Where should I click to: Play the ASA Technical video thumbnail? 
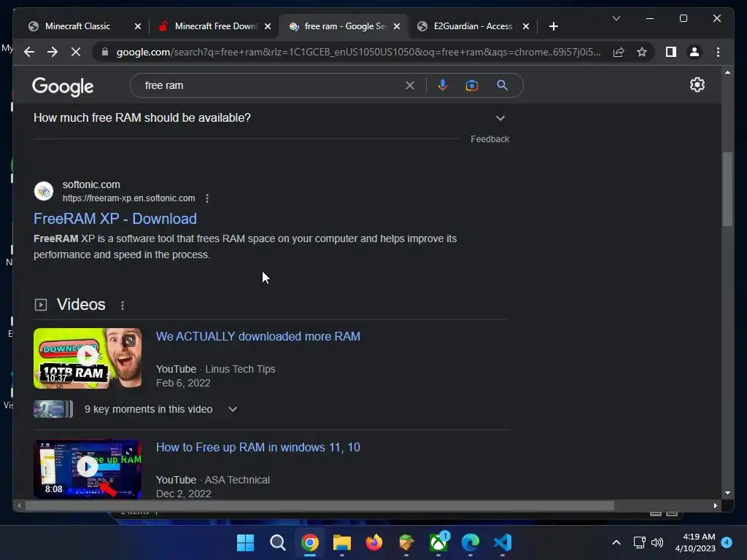(x=88, y=469)
